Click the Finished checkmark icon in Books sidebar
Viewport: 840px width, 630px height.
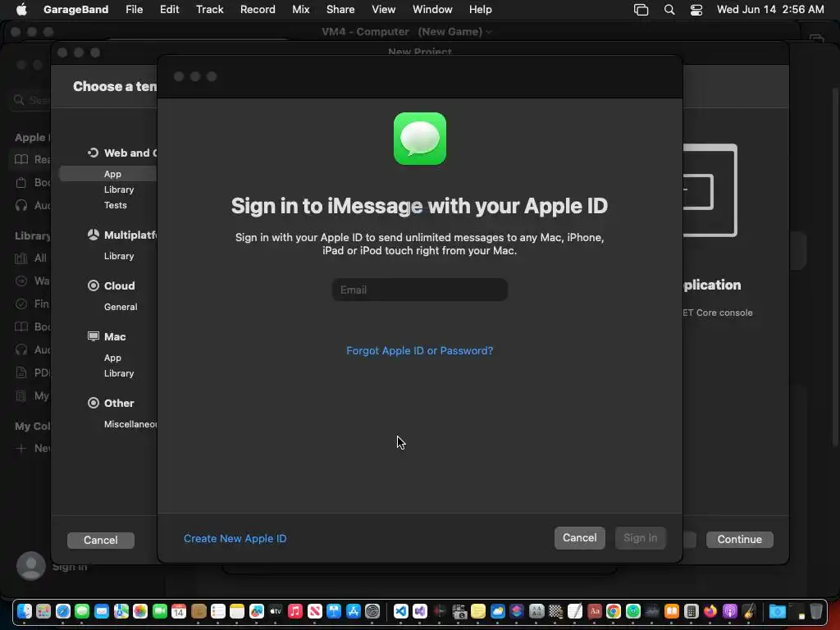pos(21,304)
